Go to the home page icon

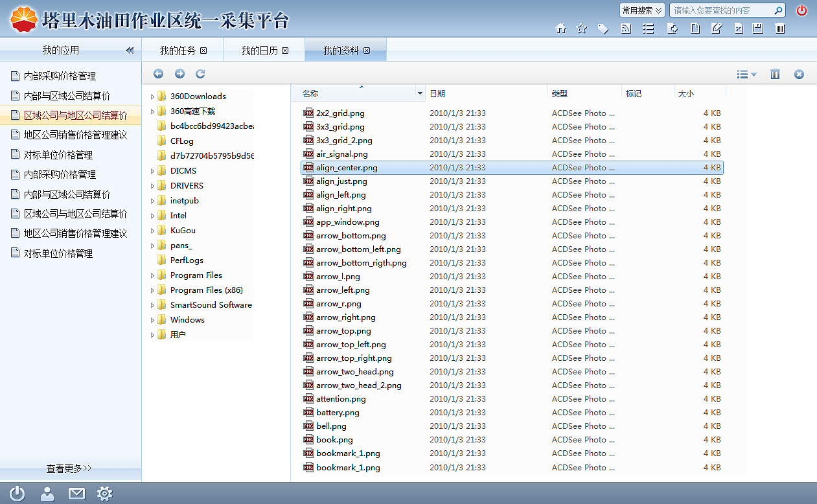click(561, 29)
